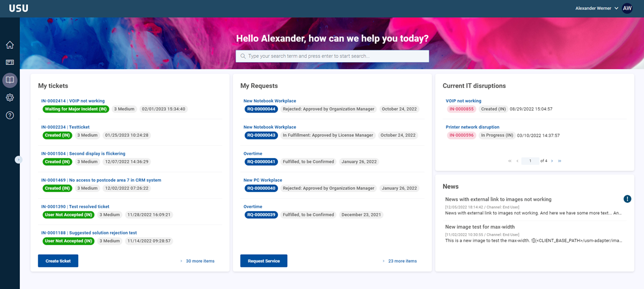Expand the collapsed sidebar with arrow handle

click(18, 159)
